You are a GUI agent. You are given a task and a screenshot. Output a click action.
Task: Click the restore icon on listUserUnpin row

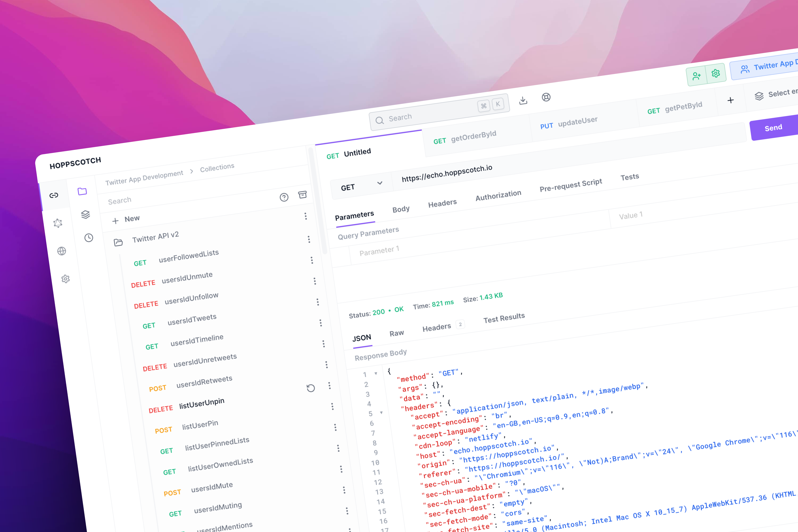(311, 388)
